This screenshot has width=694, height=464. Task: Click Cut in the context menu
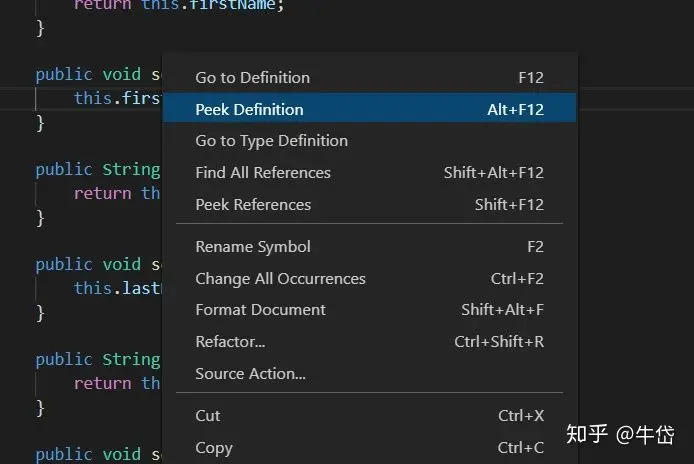point(208,416)
